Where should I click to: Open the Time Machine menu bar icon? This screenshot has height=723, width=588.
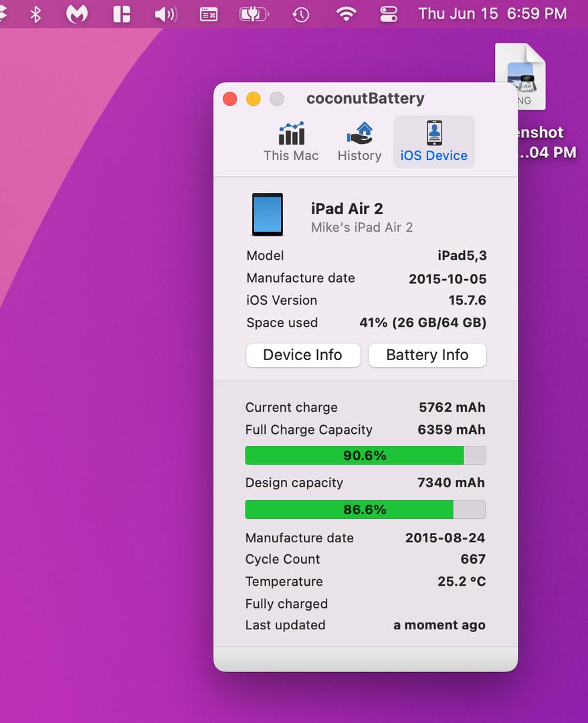pyautogui.click(x=301, y=14)
